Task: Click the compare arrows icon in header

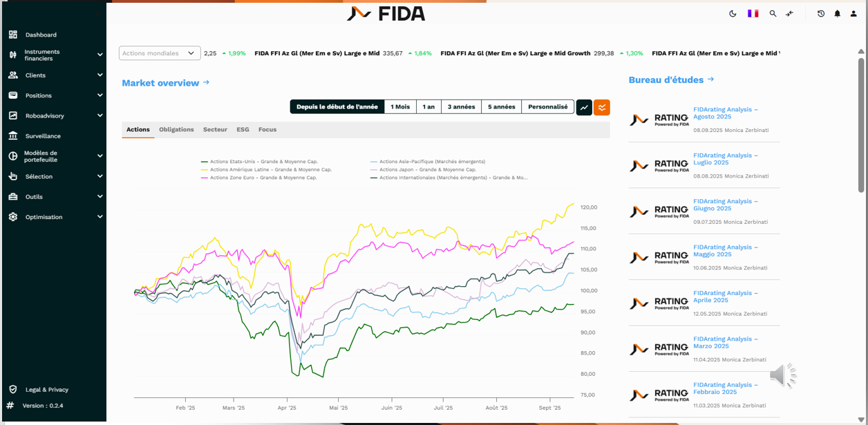Action: click(789, 14)
